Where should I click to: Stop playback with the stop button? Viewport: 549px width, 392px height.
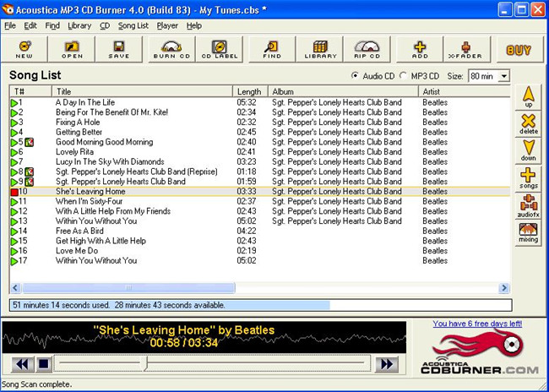44,364
